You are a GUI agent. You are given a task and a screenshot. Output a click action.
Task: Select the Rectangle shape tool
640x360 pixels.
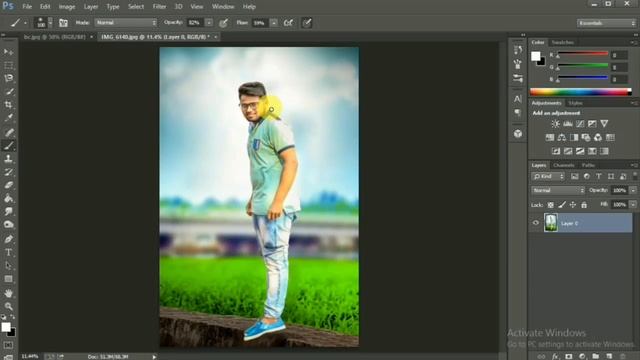click(8, 279)
